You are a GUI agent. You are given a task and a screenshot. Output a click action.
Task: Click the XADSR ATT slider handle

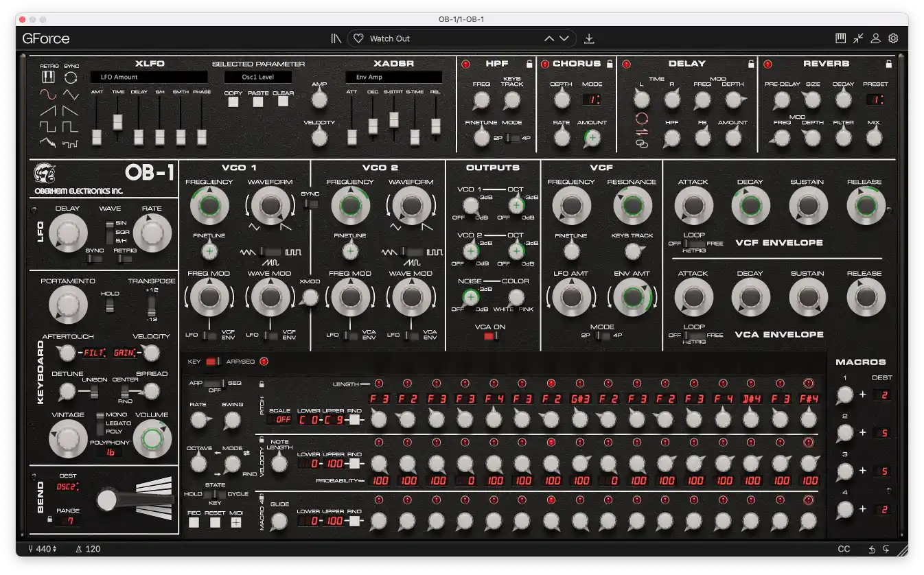pyautogui.click(x=352, y=137)
